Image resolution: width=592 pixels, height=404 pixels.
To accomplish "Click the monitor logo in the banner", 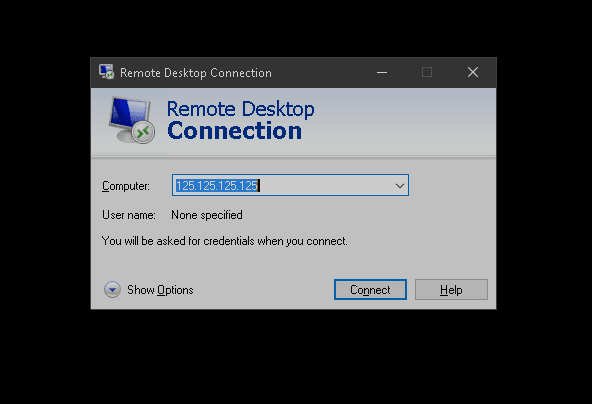I will click(x=132, y=120).
